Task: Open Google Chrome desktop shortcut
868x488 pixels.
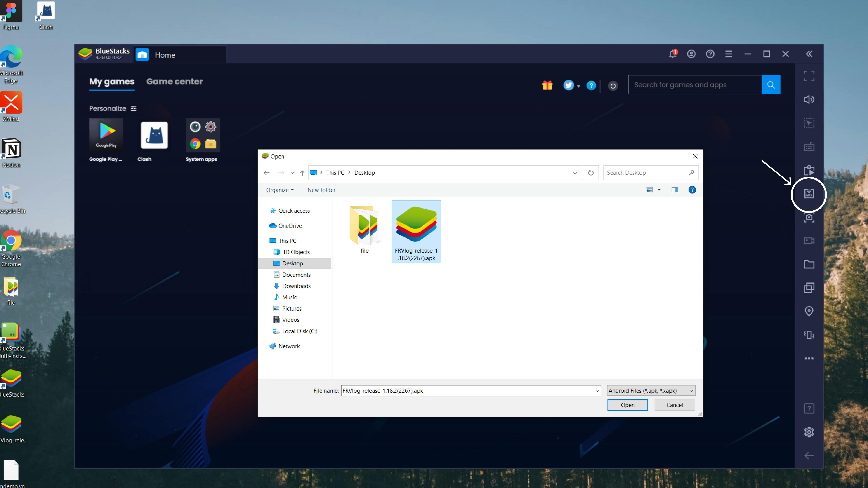Action: click(11, 249)
